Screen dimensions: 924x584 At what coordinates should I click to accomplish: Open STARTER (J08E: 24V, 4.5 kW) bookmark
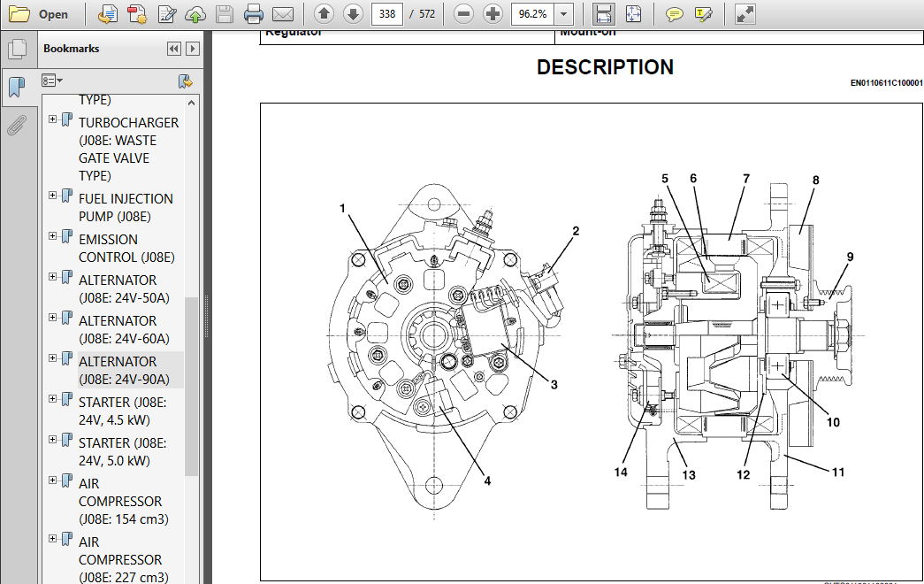point(123,411)
